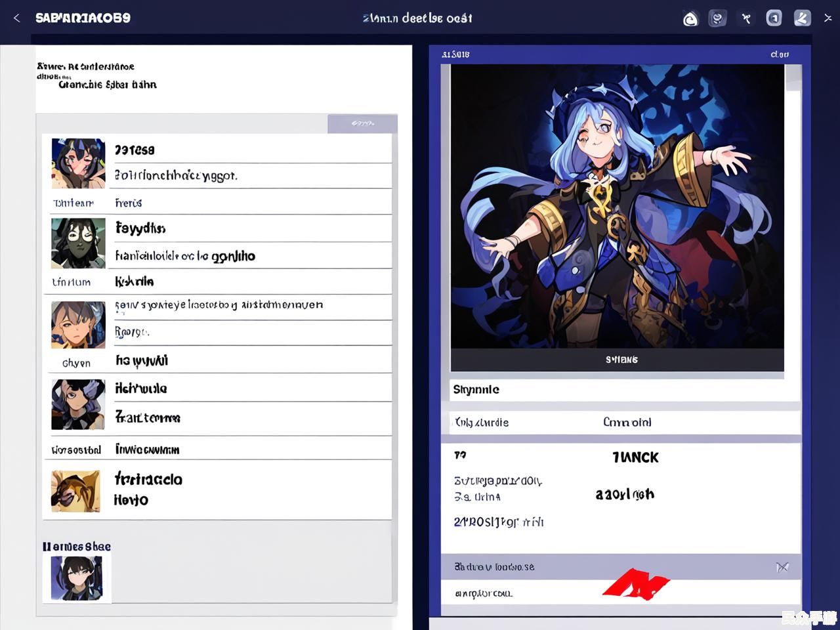
Task: Click the back arrow in the header
Action: click(17, 18)
